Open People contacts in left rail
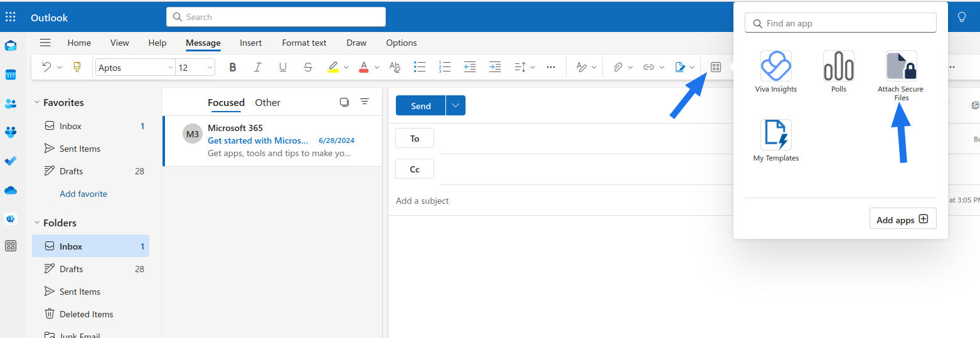This screenshot has height=338, width=980. tap(11, 103)
